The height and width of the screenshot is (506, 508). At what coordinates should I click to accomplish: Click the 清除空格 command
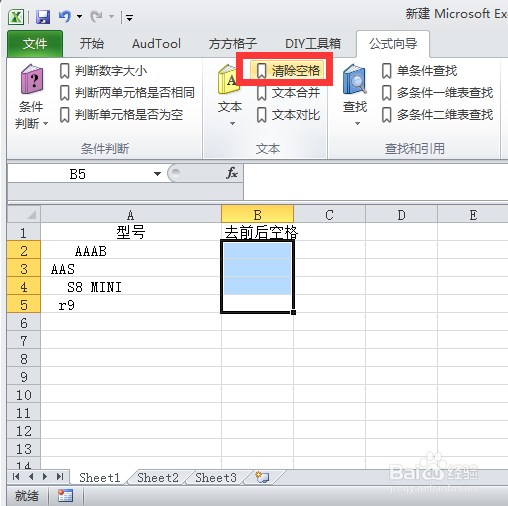(x=287, y=71)
